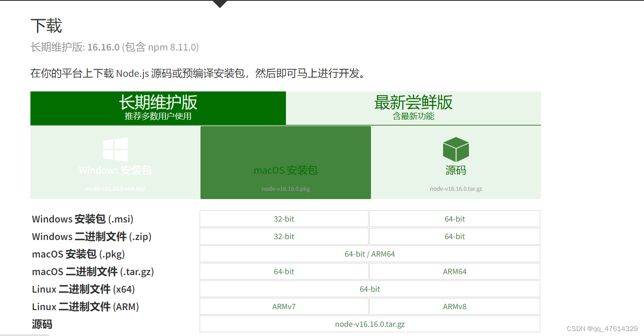Click the macOS 二进制文件 (.tar.gz) row label
The height and width of the screenshot is (336, 644).
click(x=93, y=272)
